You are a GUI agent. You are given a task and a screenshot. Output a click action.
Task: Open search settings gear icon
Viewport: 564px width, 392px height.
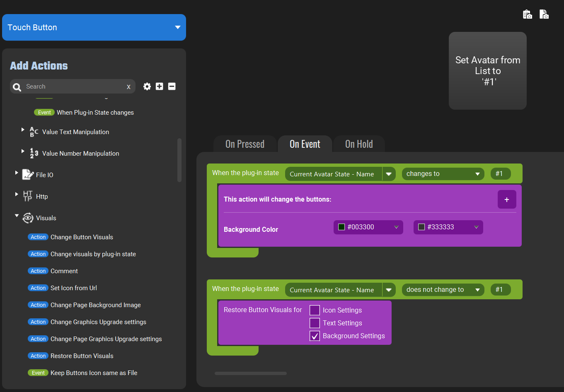coord(147,87)
